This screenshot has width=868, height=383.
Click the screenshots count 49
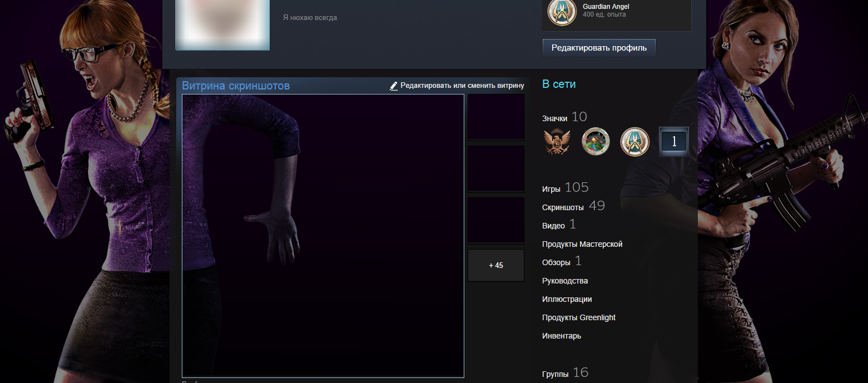pyautogui.click(x=597, y=206)
